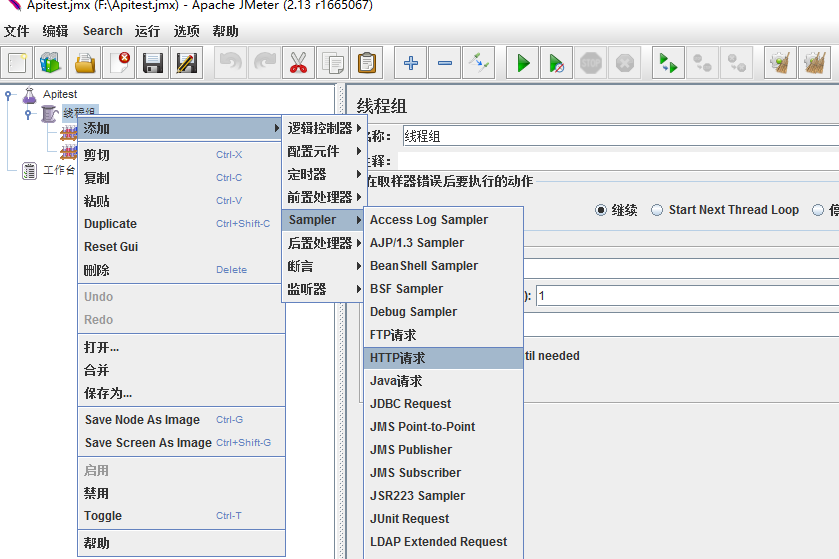Select the 继续 radio button
Viewport: 839px width, 559px height.
601,210
